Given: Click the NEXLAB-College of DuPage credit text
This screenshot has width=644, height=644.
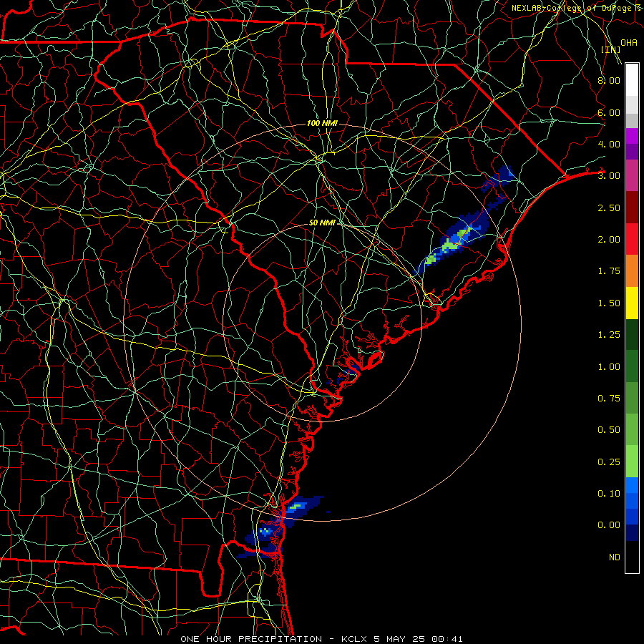Looking at the screenshot, I should [577, 8].
